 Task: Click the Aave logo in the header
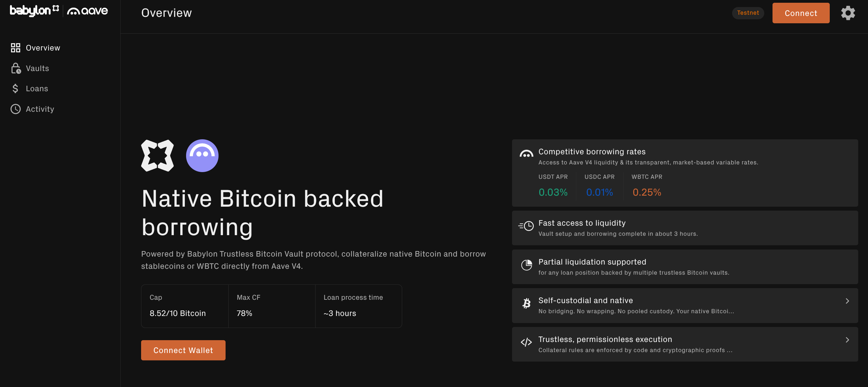point(87,11)
